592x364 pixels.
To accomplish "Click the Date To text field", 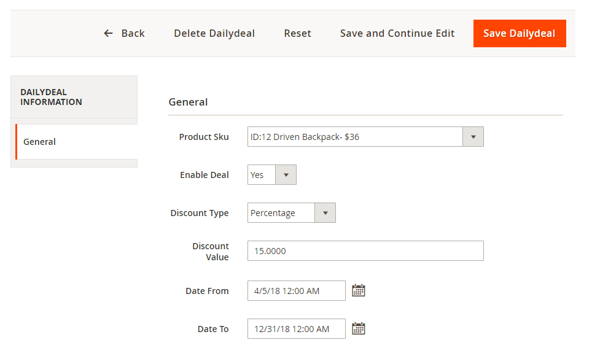I will point(297,328).
